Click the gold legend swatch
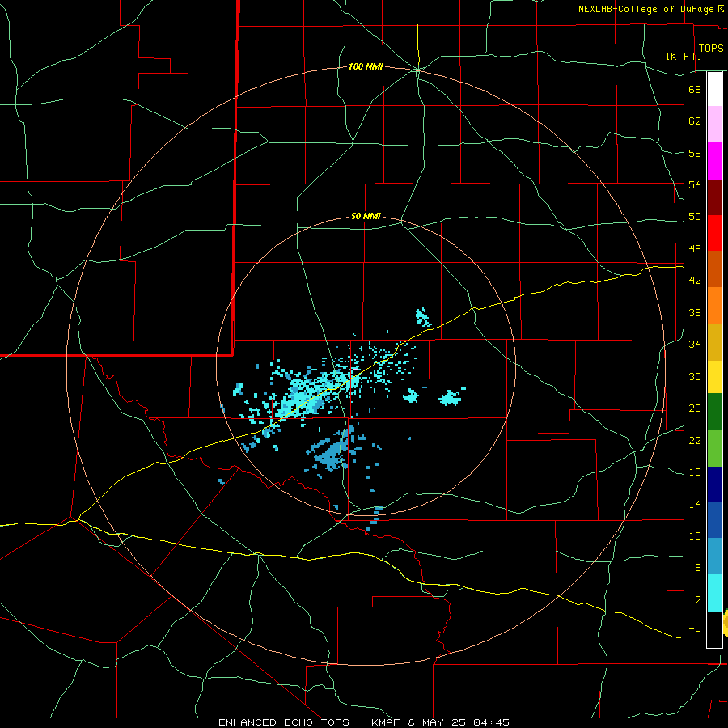This screenshot has height=728, width=728. 714,342
